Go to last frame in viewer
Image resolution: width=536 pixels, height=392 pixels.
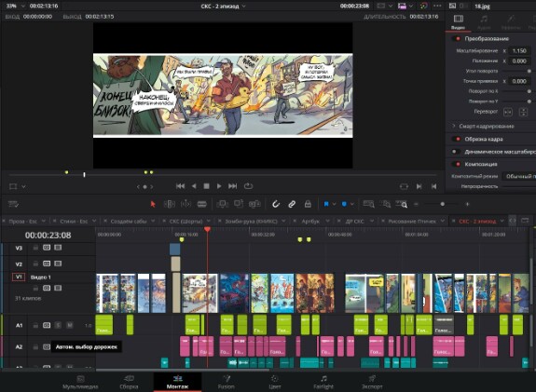tap(232, 186)
